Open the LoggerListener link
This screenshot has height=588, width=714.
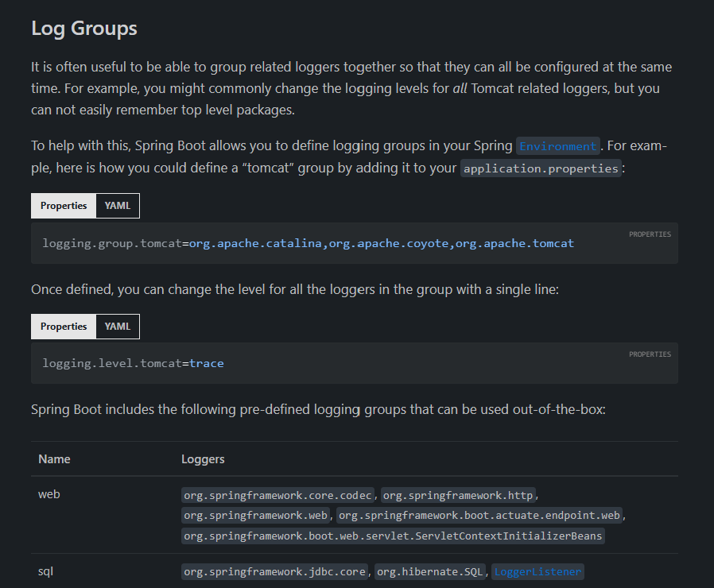click(x=537, y=571)
